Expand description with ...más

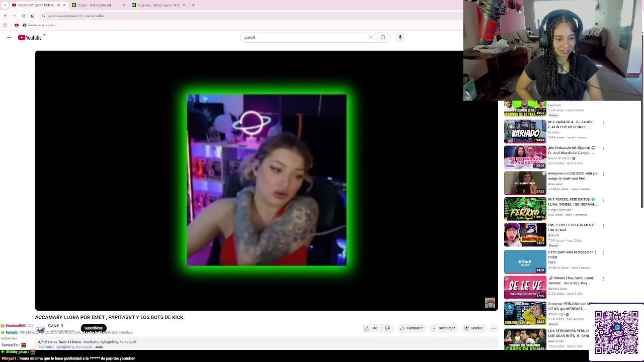pyautogui.click(x=98, y=347)
